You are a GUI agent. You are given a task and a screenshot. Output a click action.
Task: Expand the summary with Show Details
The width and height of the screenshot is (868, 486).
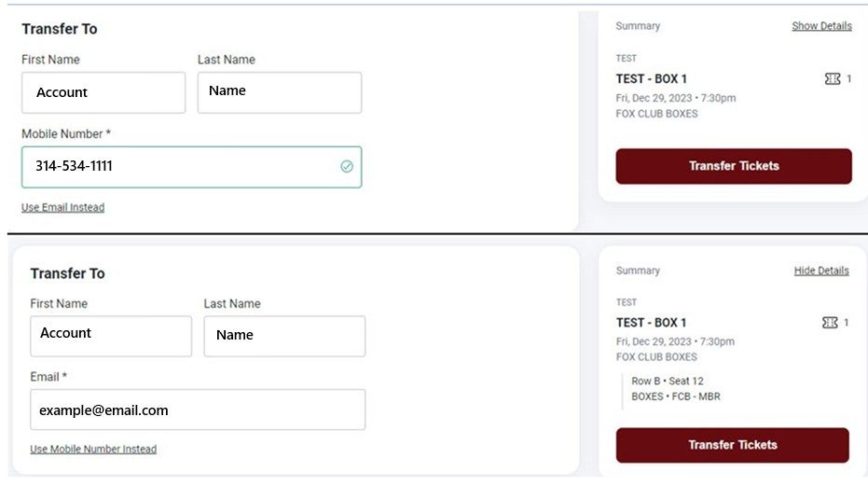tap(821, 26)
